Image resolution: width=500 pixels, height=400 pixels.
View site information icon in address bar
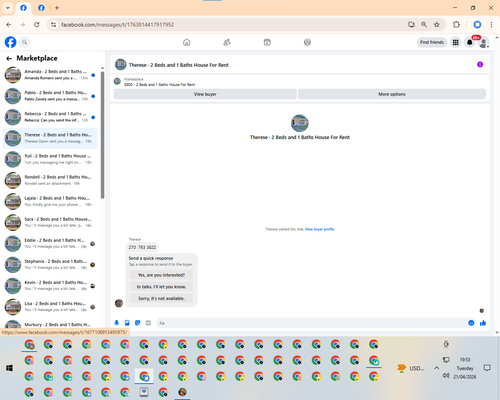coord(53,24)
